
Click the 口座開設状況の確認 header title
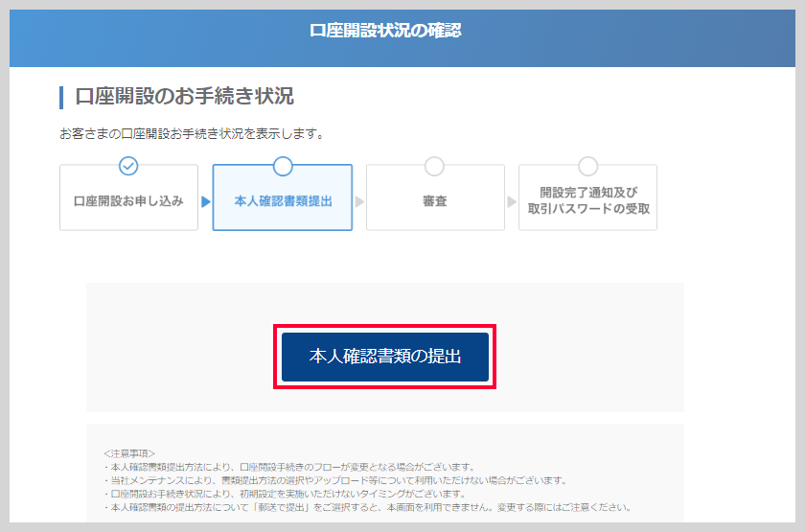tap(385, 31)
